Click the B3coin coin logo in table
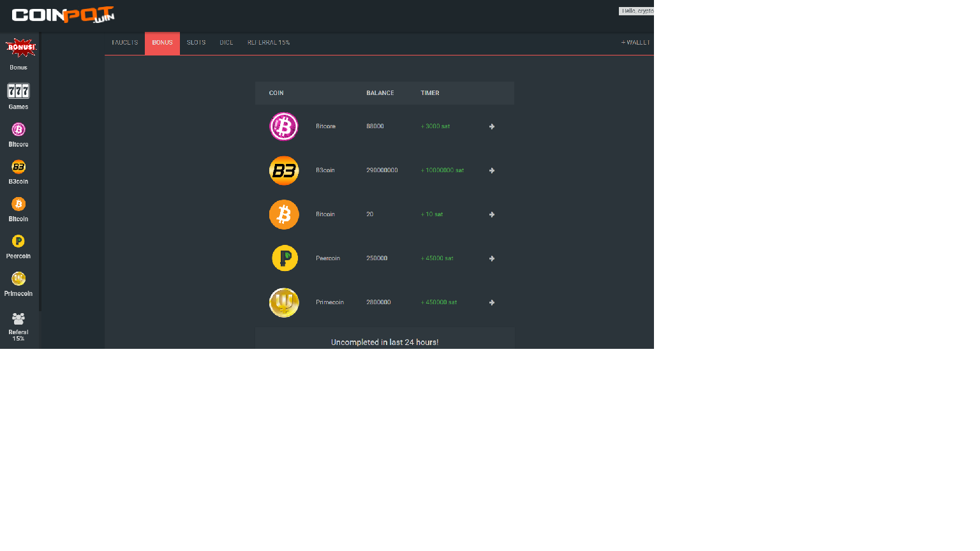 pos(284,170)
